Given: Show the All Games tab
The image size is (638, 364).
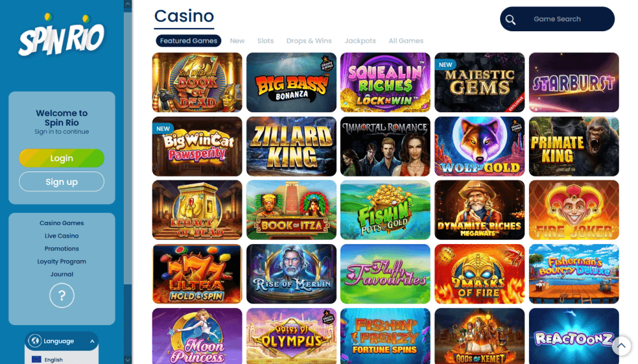Looking at the screenshot, I should pyautogui.click(x=406, y=41).
